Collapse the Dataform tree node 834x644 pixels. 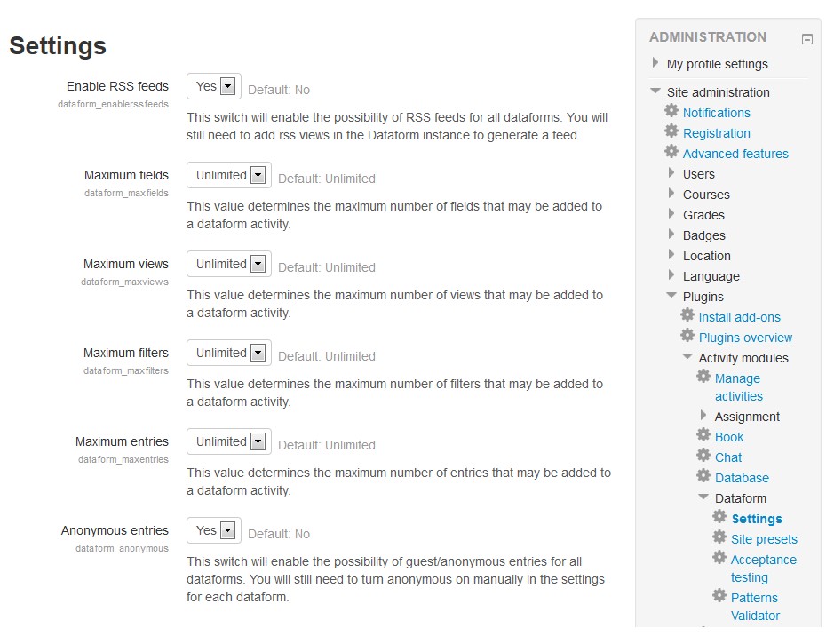point(703,498)
